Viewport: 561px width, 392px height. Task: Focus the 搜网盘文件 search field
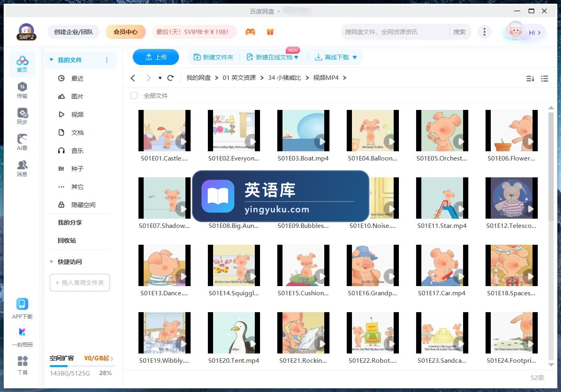(395, 32)
